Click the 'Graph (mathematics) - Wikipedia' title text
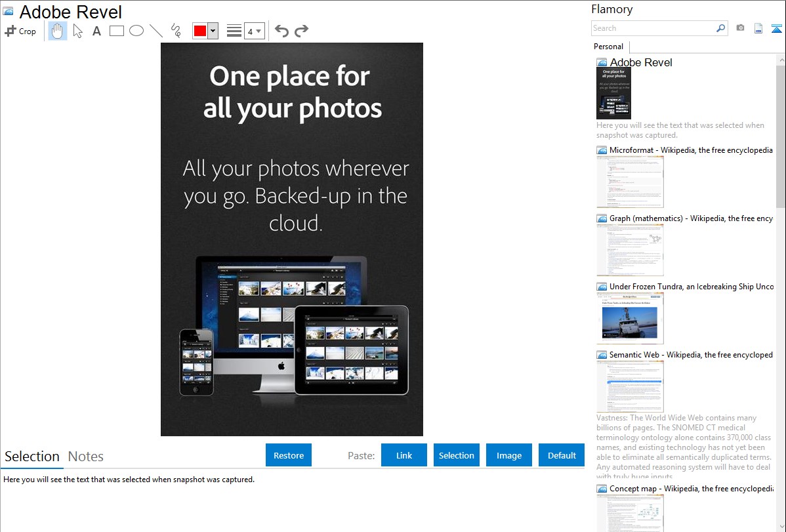Image resolution: width=786 pixels, height=532 pixels. [691, 218]
